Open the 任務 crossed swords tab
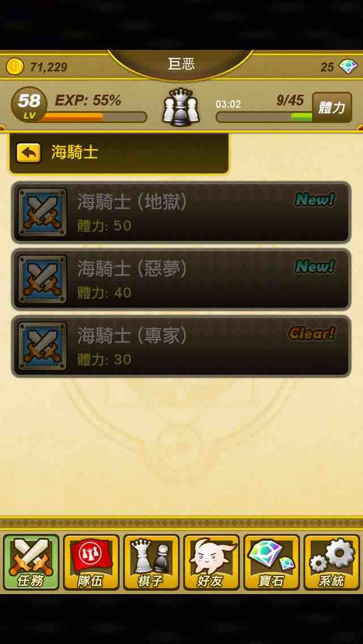Image resolution: width=363 pixels, height=644 pixels. coord(31,562)
